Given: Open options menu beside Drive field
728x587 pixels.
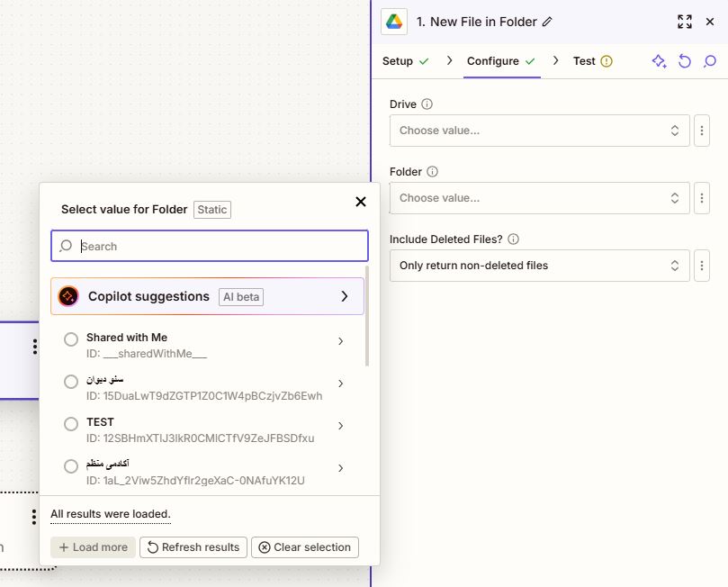Looking at the screenshot, I should pos(702,131).
